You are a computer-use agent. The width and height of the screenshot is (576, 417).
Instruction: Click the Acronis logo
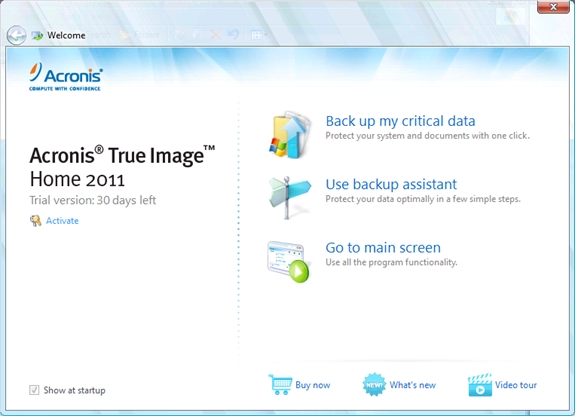click(66, 77)
